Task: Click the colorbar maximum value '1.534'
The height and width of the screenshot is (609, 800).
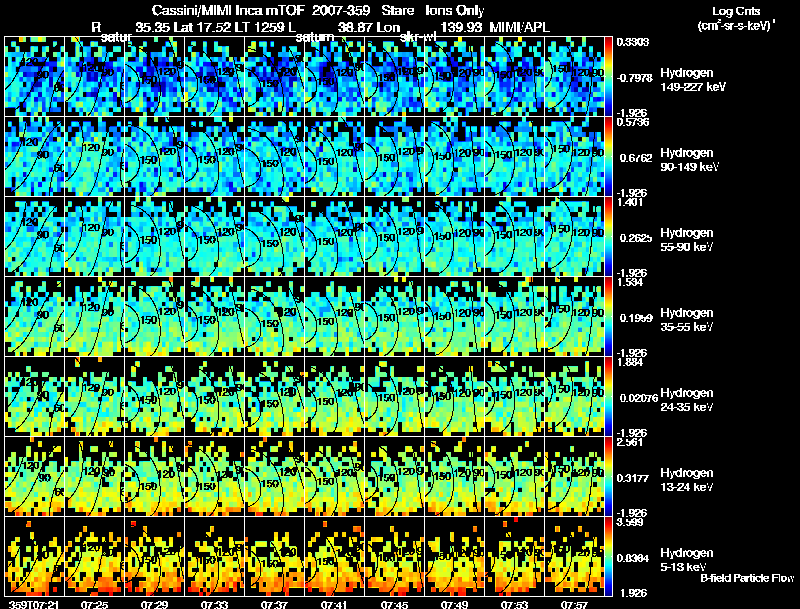Action: pyautogui.click(x=630, y=283)
